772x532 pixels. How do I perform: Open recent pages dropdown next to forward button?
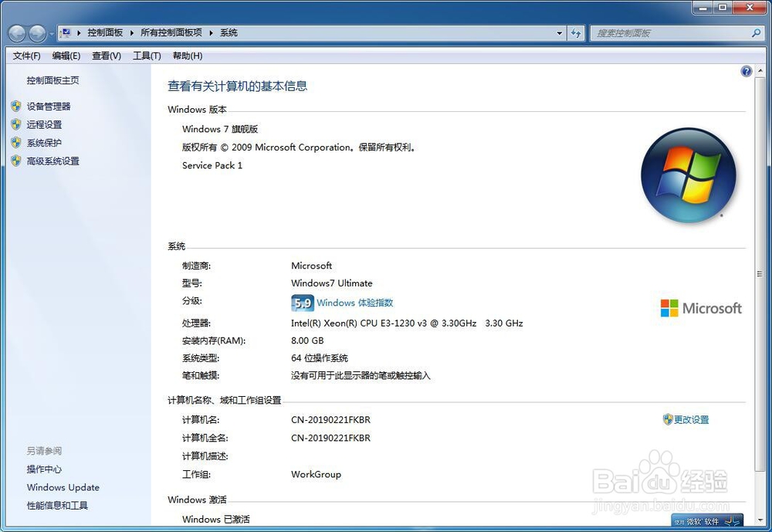pos(52,34)
